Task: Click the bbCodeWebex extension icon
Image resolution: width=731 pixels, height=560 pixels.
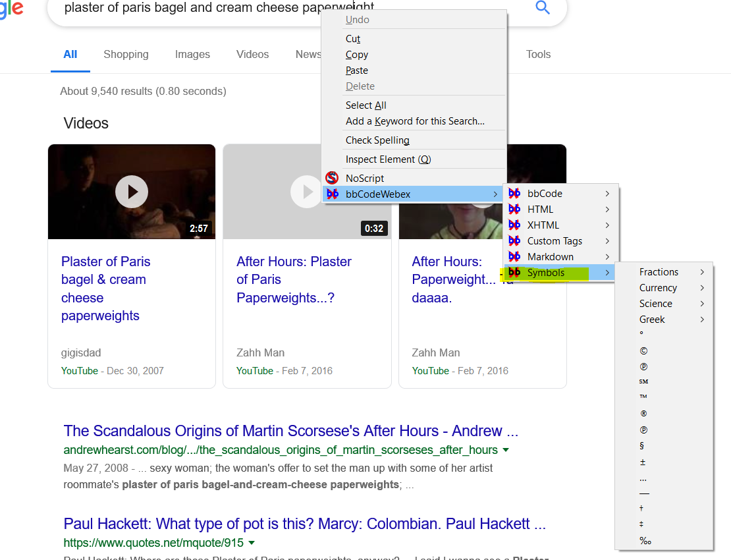Action: [x=333, y=194]
